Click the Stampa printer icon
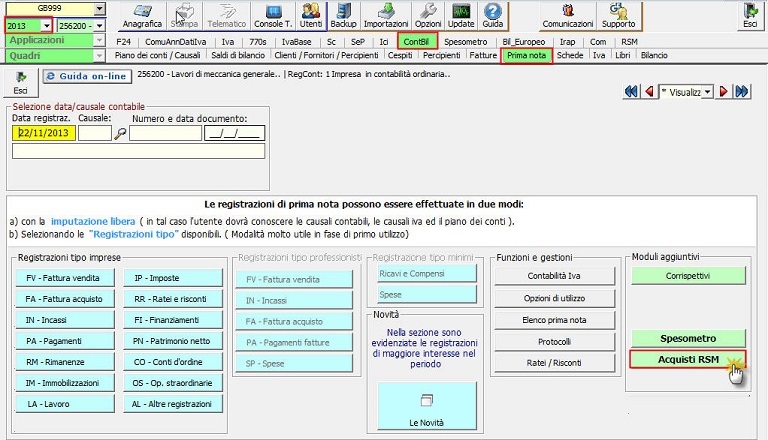This screenshot has height=440, width=768. pyautogui.click(x=184, y=16)
